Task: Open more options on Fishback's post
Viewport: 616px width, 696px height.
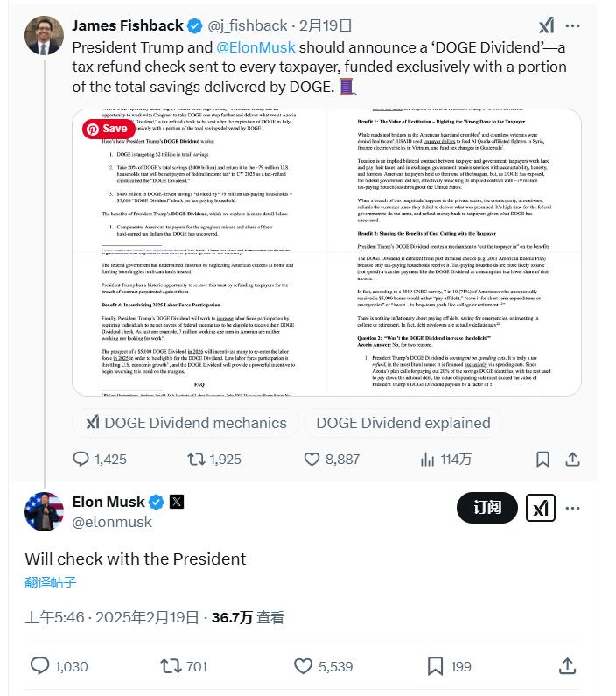Action: coord(573,25)
